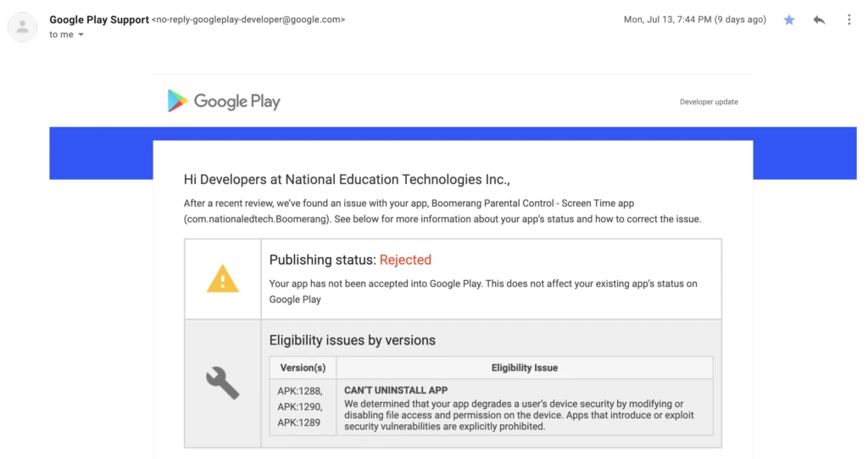
Task: Click the 'CAN'T UNINSTALL APP' issue title
Action: click(x=396, y=390)
